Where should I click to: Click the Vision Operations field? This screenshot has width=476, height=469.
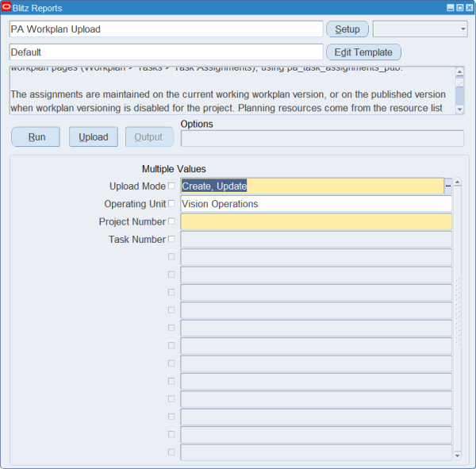click(x=316, y=204)
